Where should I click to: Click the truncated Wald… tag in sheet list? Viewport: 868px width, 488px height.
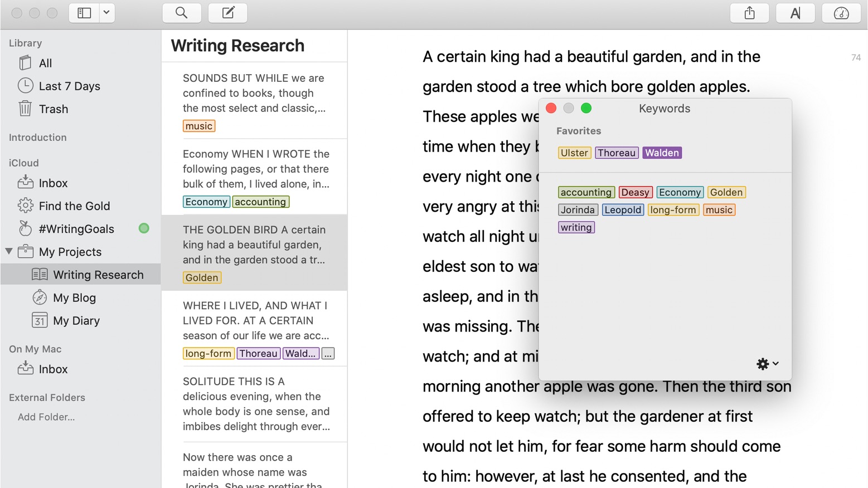tap(300, 353)
